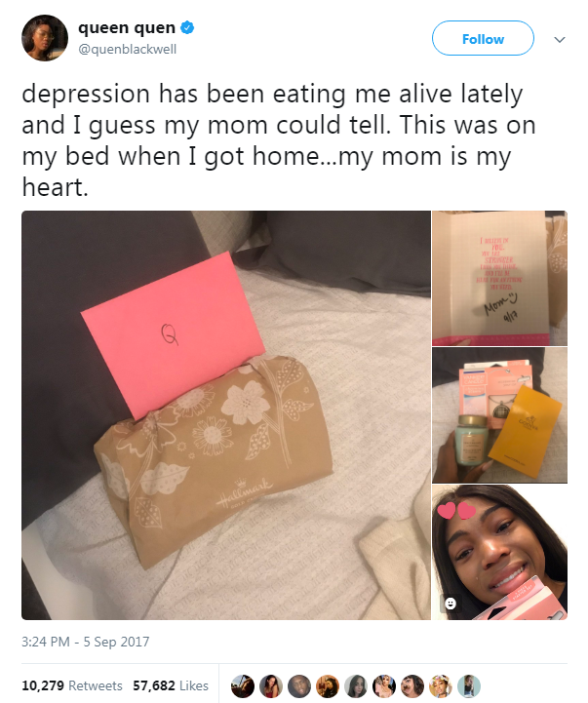Open the third liker avatar

point(299,686)
